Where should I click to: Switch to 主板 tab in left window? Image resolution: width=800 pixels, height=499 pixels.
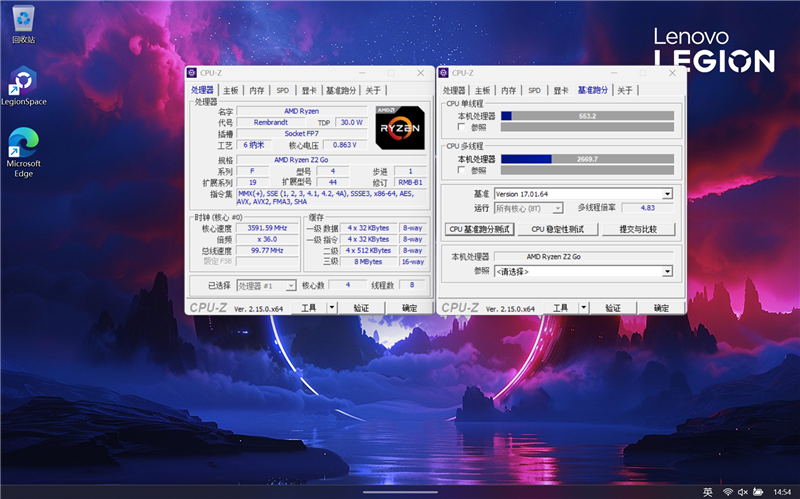231,90
